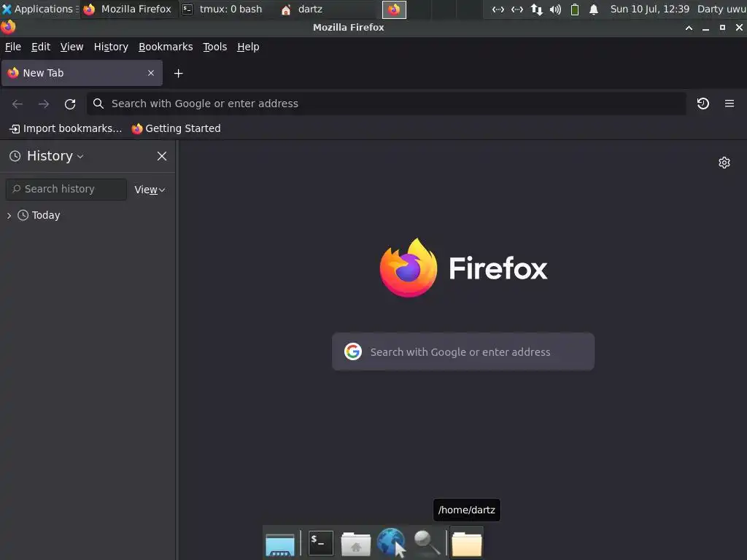Open the View menu in the menu bar
Screen dimensions: 747x560
(71, 47)
